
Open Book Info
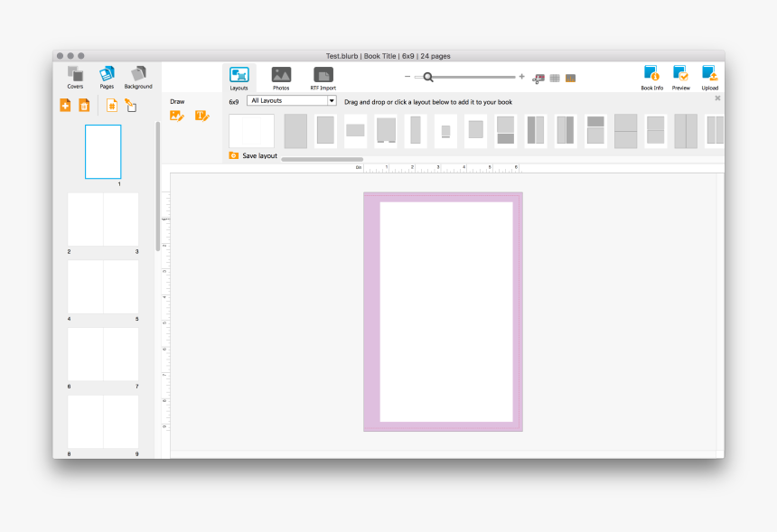pos(651,77)
